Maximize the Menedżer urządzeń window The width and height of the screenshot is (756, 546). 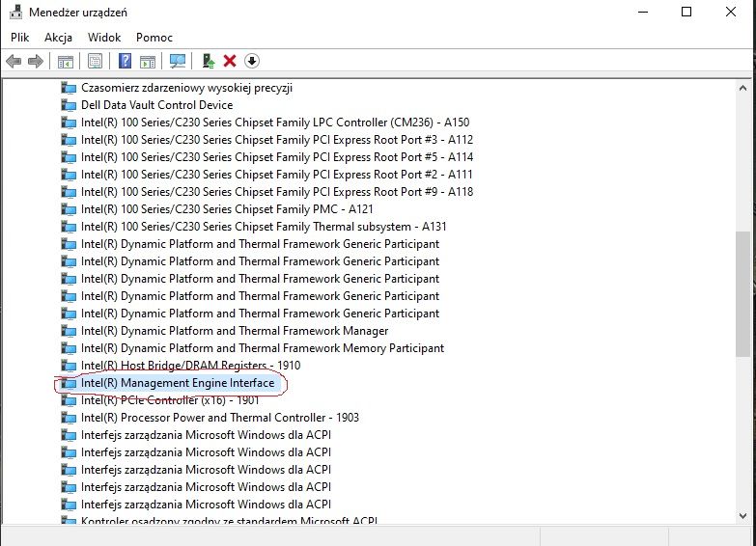tap(686, 12)
